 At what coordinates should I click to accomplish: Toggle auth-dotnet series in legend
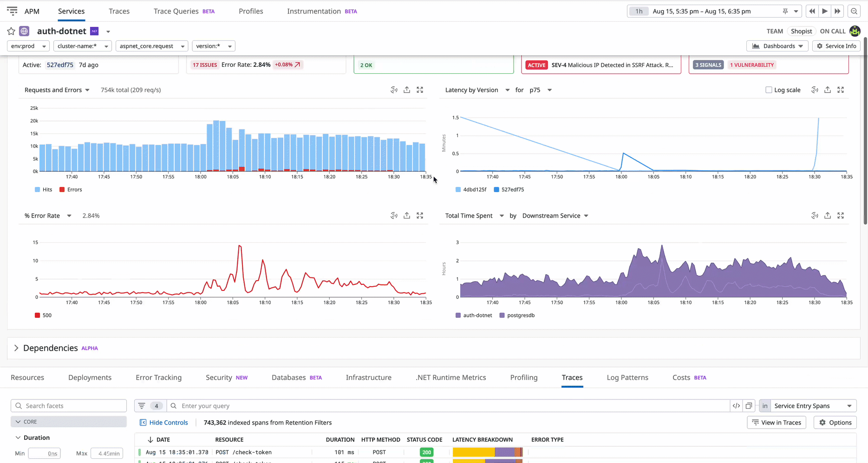474,315
